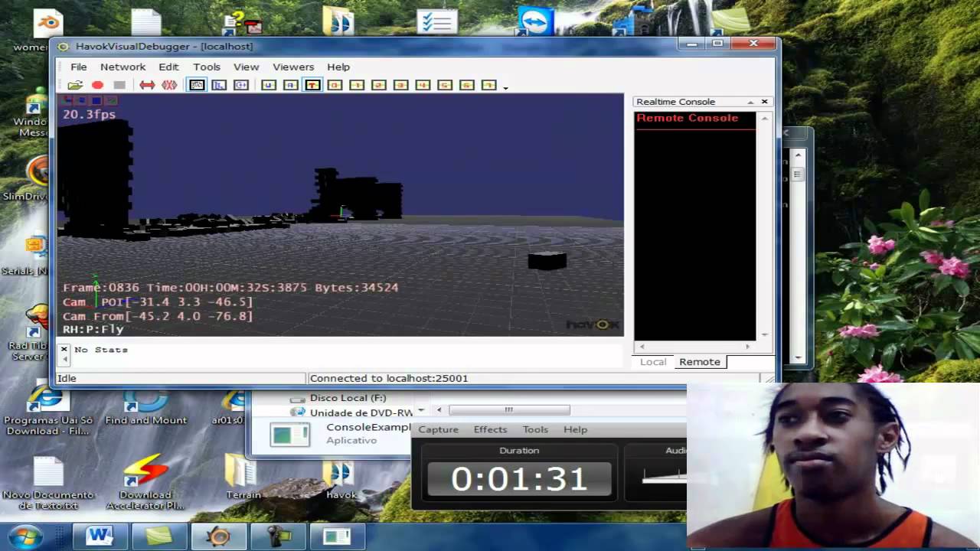
Task: Open the Network menu
Action: 122,67
